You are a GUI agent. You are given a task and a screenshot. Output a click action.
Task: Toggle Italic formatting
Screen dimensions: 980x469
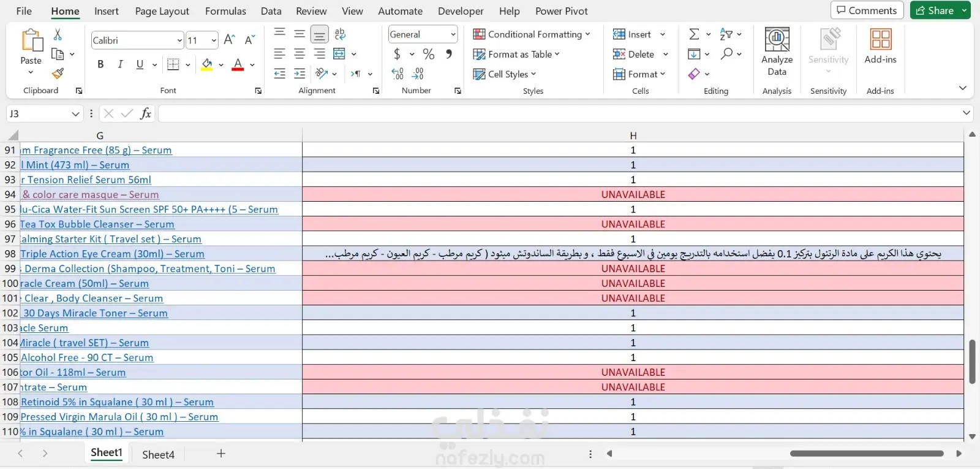[x=120, y=64]
